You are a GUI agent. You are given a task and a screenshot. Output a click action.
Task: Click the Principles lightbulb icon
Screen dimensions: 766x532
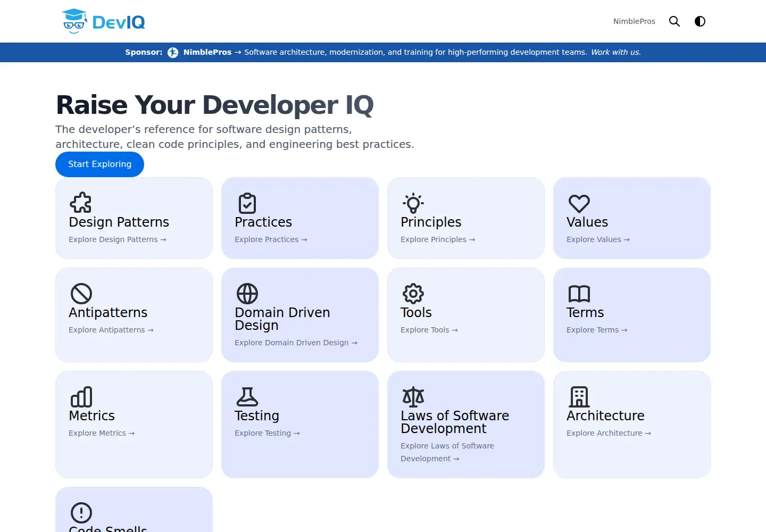[x=413, y=203]
